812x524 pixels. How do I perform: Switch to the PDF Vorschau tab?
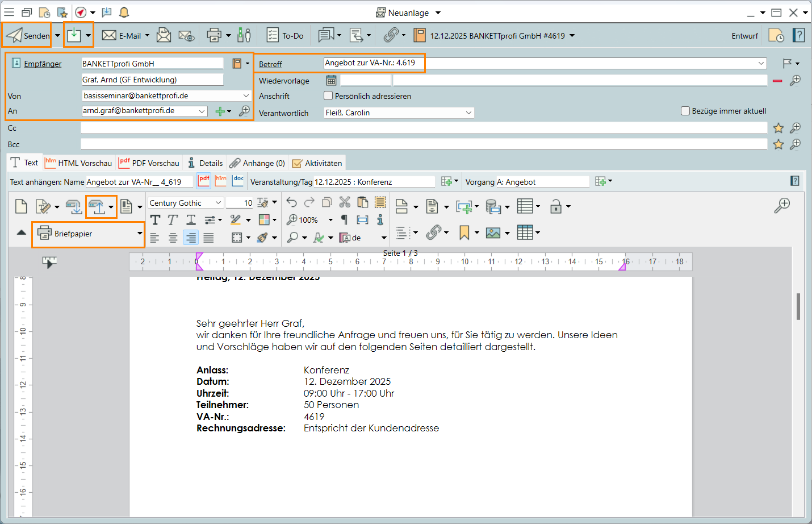[x=149, y=163]
